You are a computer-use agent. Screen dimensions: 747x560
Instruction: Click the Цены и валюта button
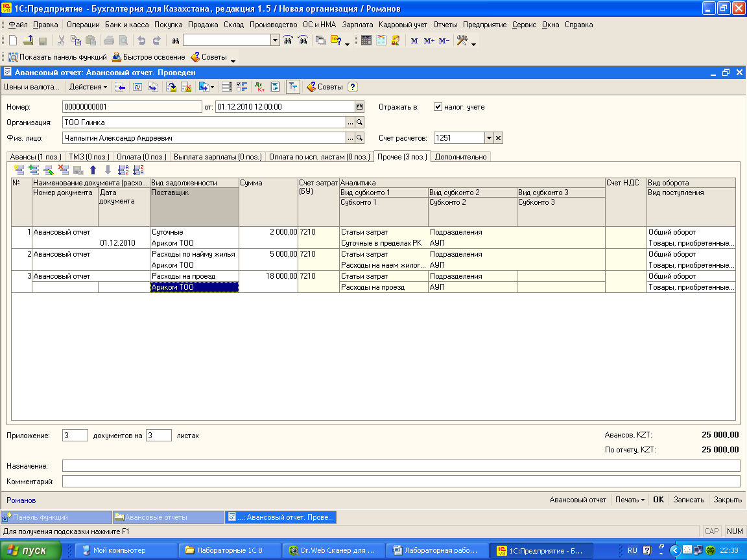pos(31,87)
